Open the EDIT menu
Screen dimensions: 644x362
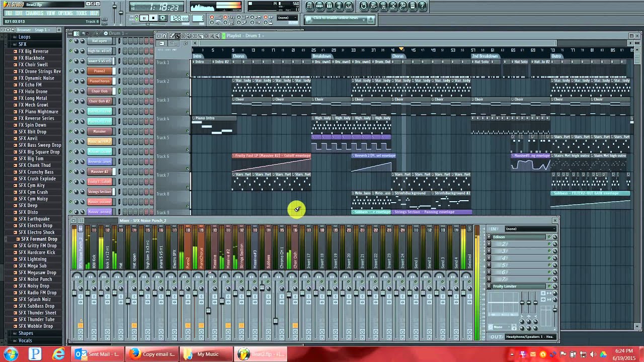click(x=19, y=13)
